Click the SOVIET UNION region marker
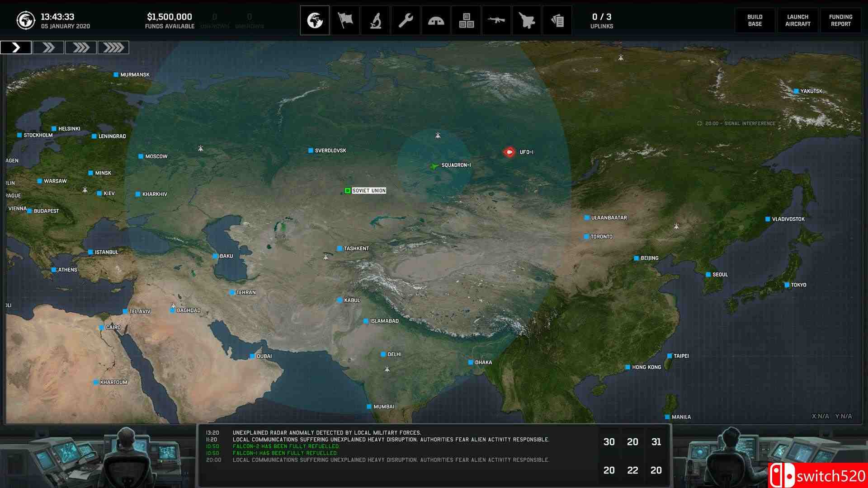The image size is (868, 488). tap(348, 190)
